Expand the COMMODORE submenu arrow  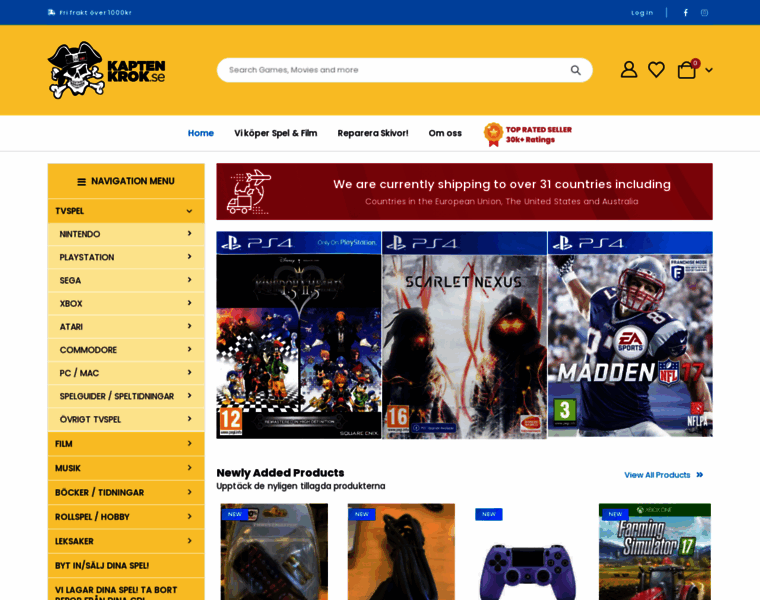190,349
